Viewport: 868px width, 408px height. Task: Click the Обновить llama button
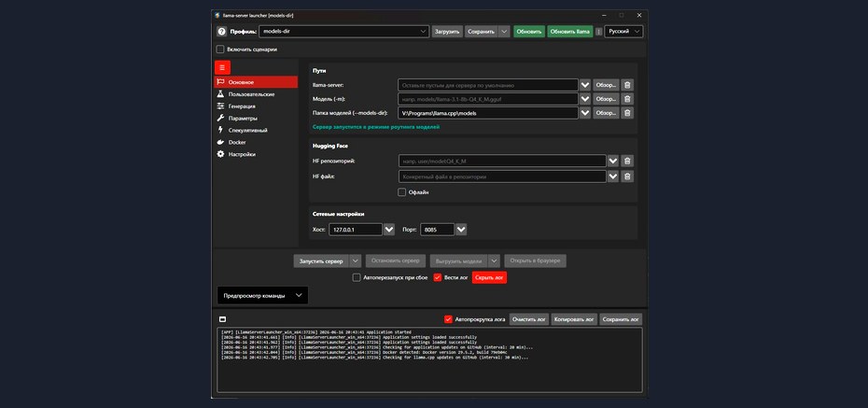(x=570, y=32)
